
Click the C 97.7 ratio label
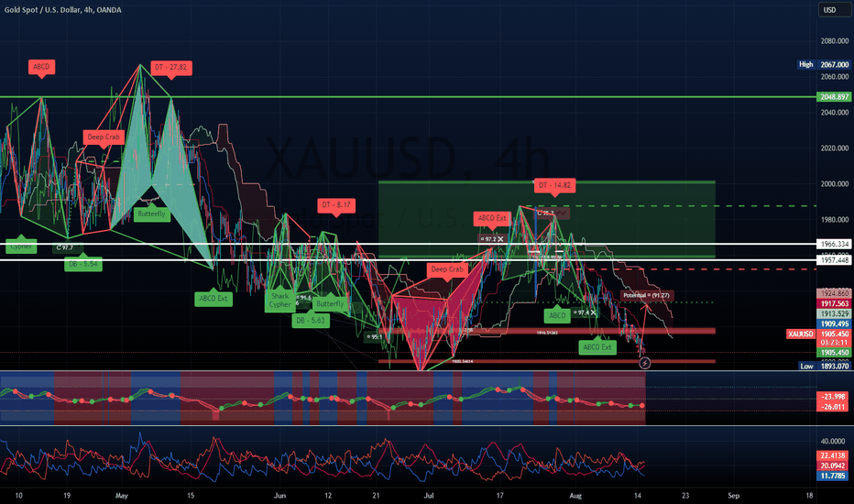point(65,247)
